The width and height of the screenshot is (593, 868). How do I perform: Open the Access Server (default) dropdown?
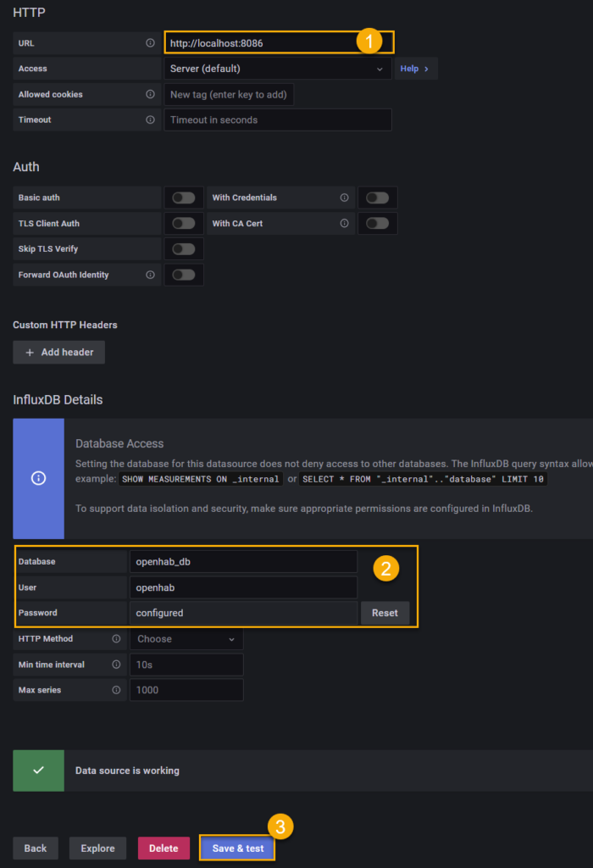tap(278, 69)
